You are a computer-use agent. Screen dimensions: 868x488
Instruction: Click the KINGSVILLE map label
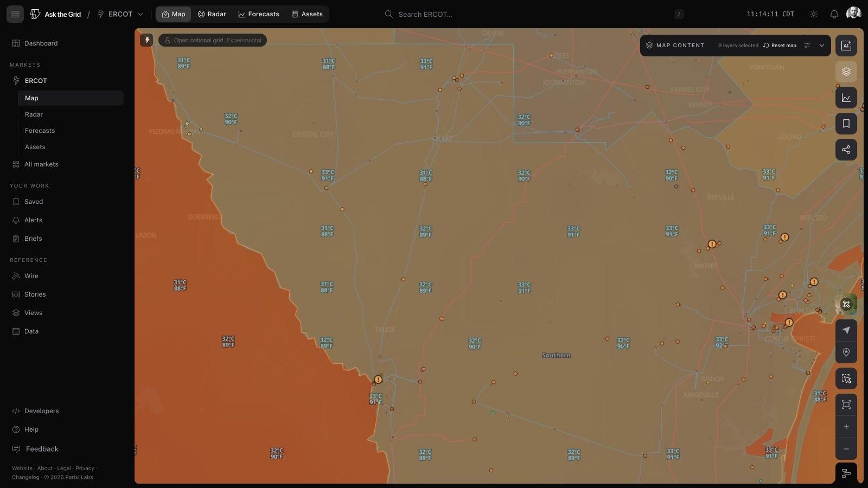tap(701, 395)
